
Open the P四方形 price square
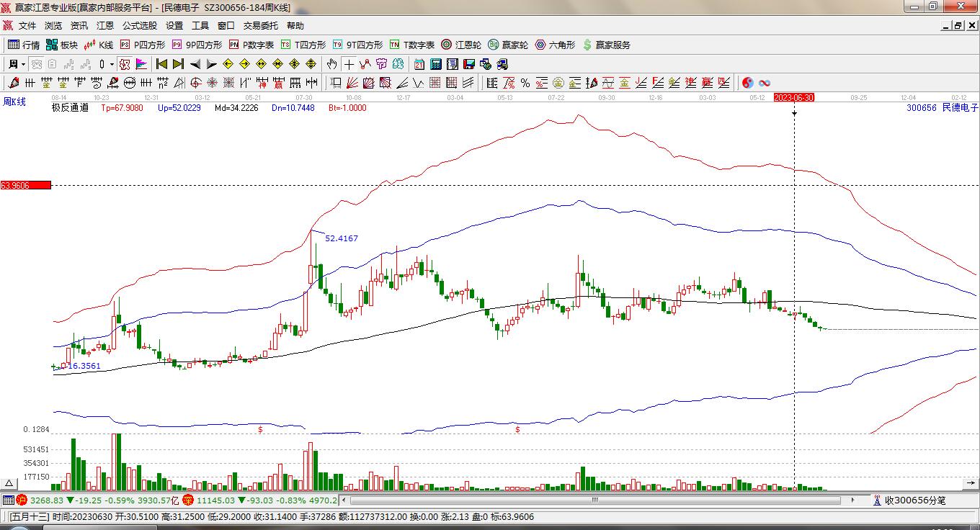click(143, 45)
